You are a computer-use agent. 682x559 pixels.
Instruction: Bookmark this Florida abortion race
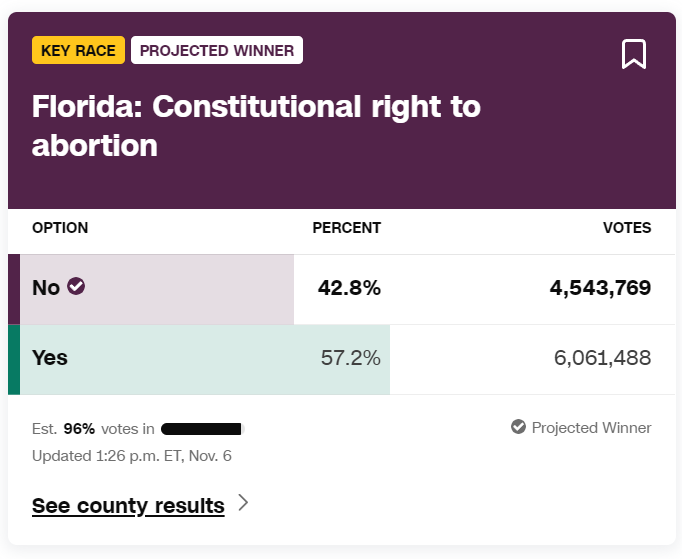pyautogui.click(x=634, y=54)
